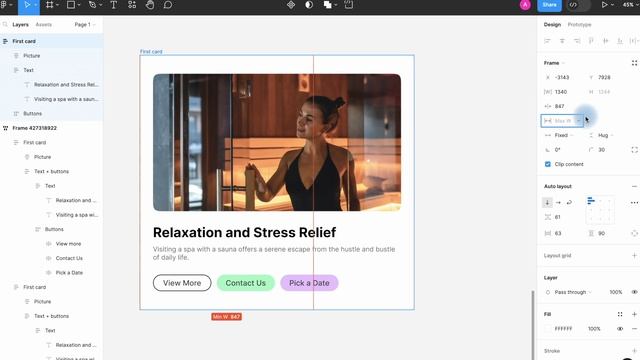Select the Comment tool

pos(168,5)
